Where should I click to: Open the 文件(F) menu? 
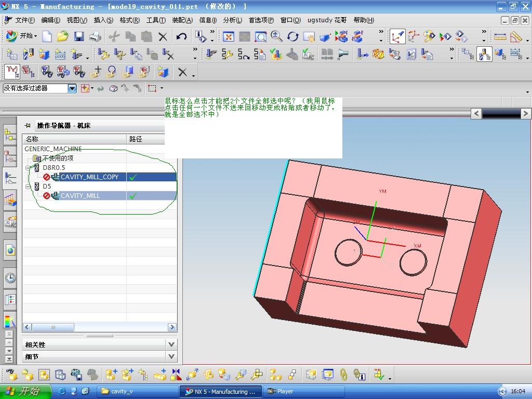(x=25, y=20)
